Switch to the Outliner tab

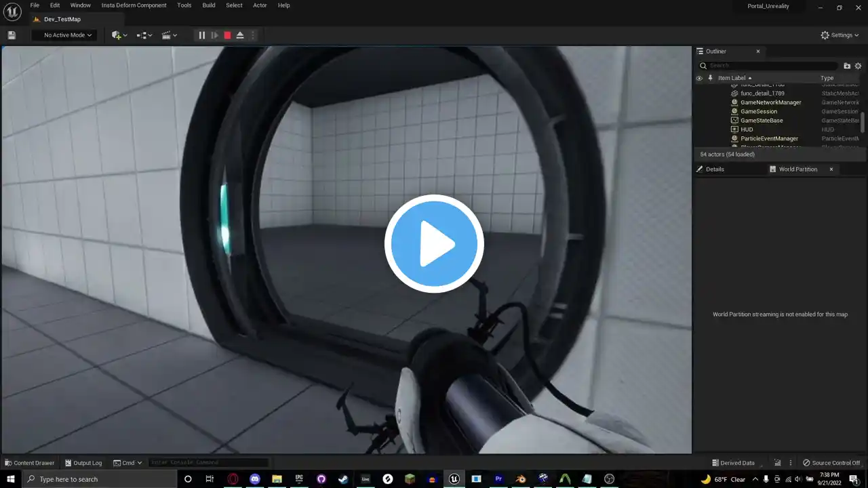click(x=716, y=52)
